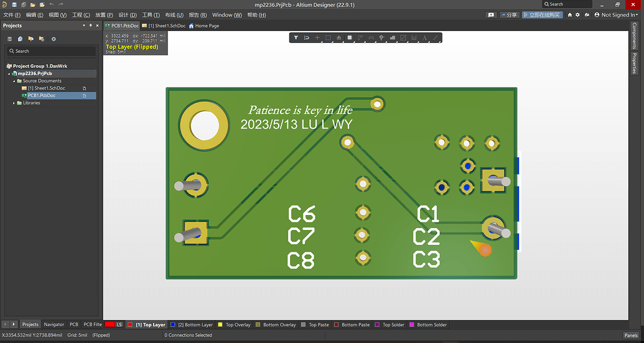Viewport: 644px width, 343px height.
Task: Click the Select Rectangle tool icon
Action: click(328, 38)
